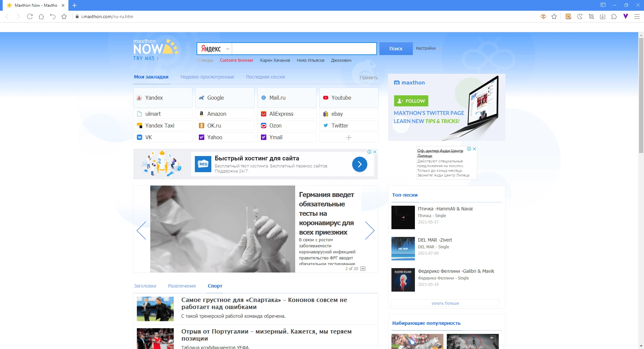Switch to Заголовки news tab
The width and height of the screenshot is (644, 349).
point(145,286)
